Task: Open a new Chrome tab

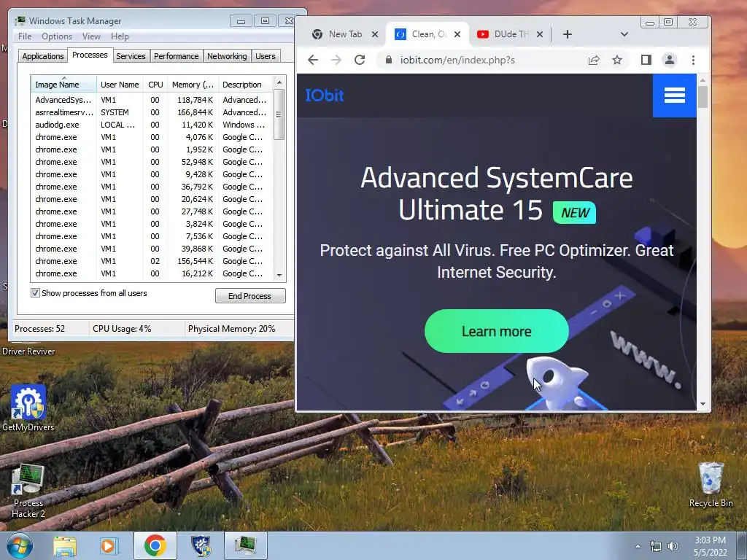Action: click(x=568, y=34)
